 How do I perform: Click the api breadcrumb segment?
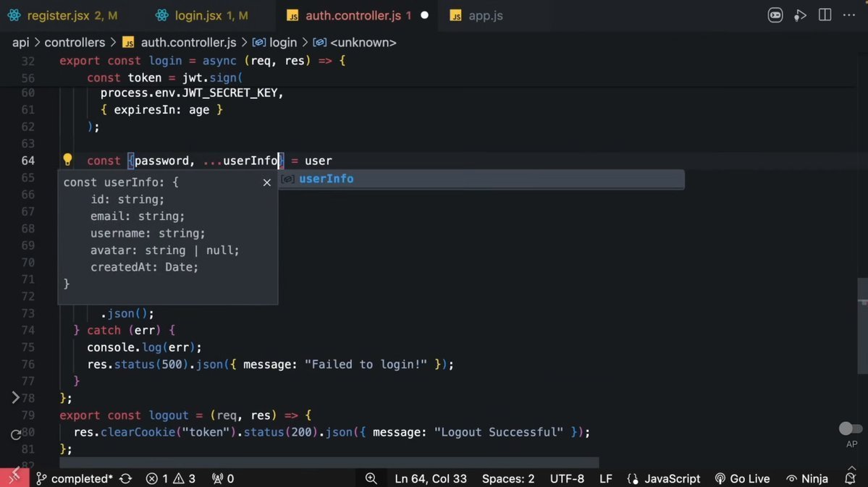20,43
